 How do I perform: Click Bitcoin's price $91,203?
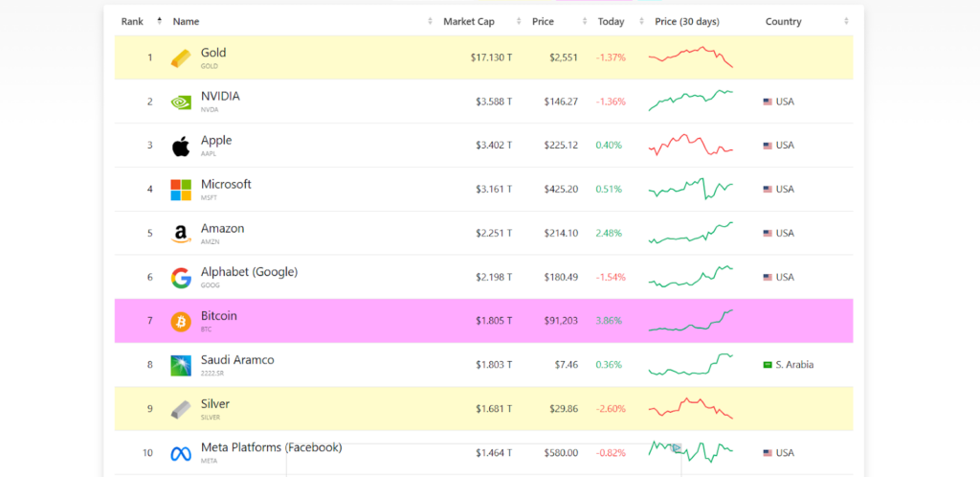pos(561,321)
